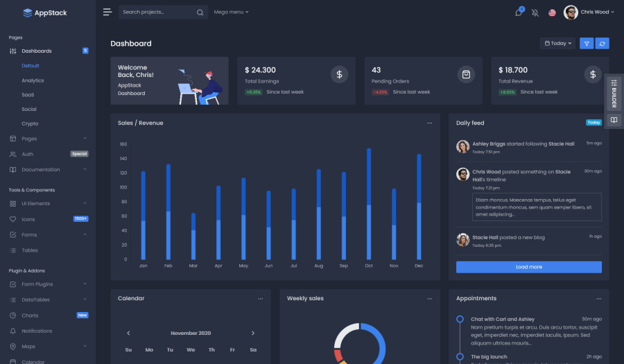The width and height of the screenshot is (624, 364).
Task: Open the Chris Wood user dropdown
Action: (x=588, y=12)
